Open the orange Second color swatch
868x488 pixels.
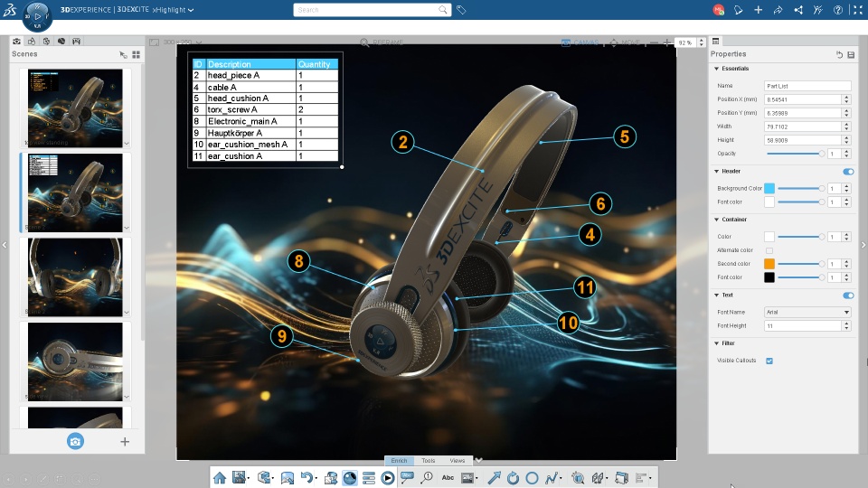(769, 264)
